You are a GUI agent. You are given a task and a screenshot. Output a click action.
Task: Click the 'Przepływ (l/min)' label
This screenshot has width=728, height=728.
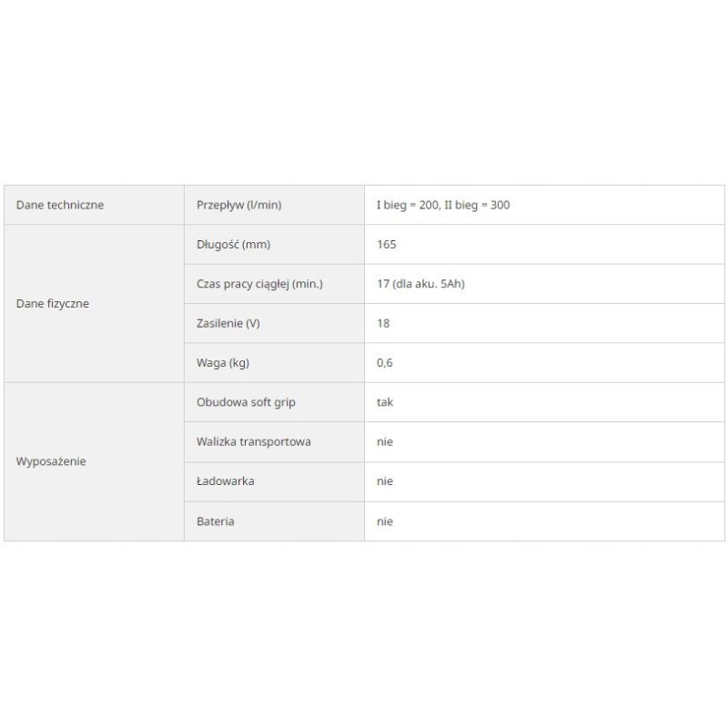pos(239,205)
